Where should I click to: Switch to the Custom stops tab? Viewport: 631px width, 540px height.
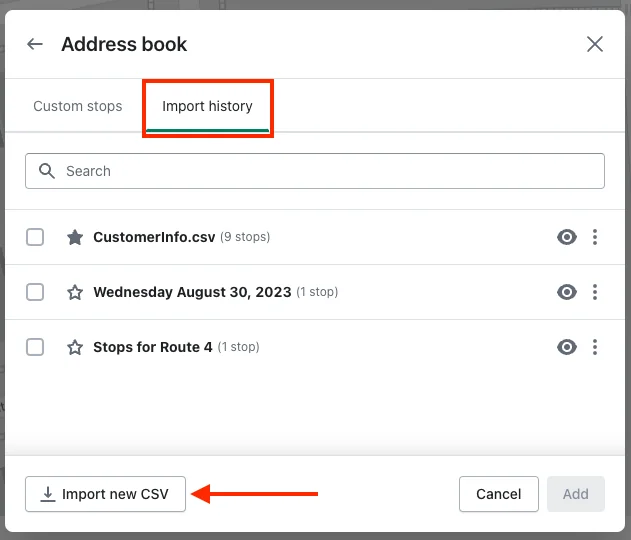[78, 106]
